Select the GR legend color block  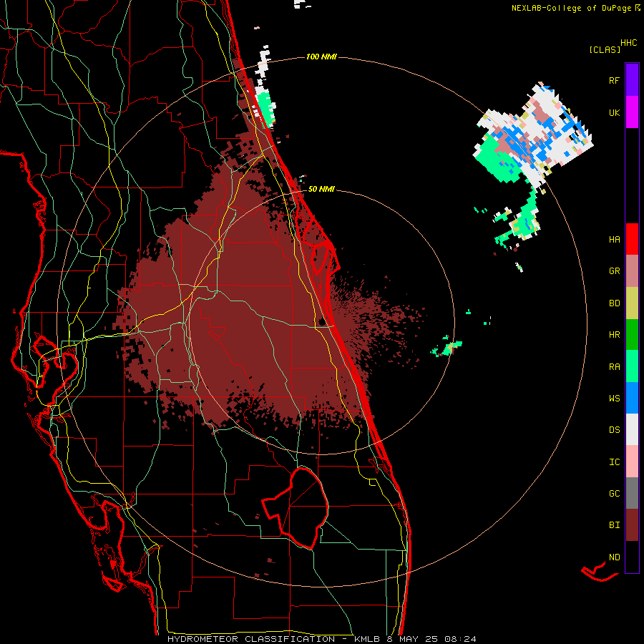tap(632, 271)
